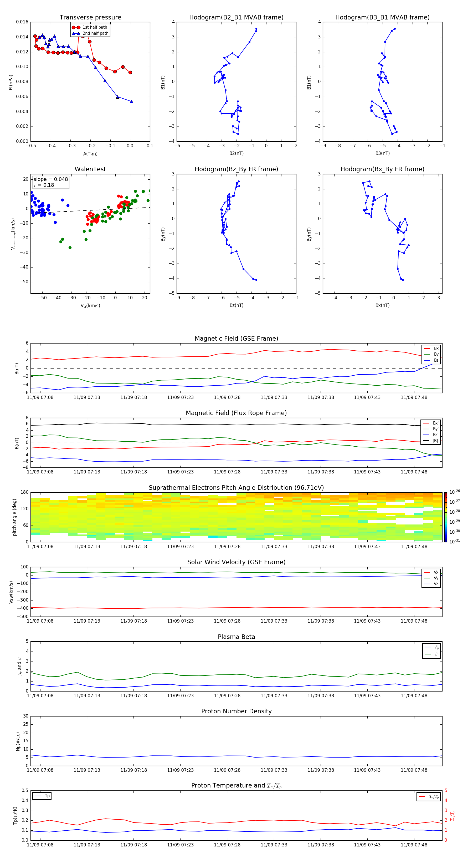Click the 'Hodogram(Bx_By FR frame)' title
The image size is (473, 868).
[382, 169]
